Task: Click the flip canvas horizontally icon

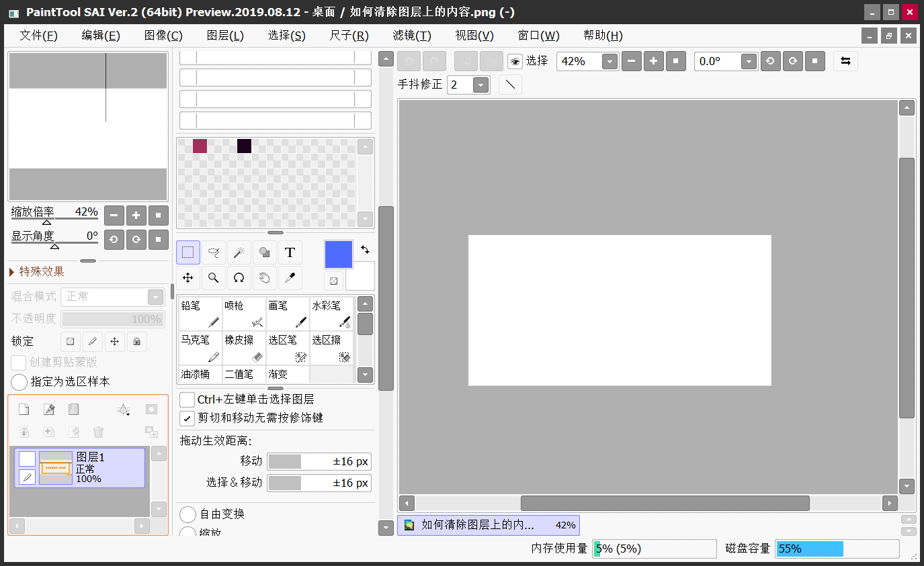Action: pos(846,61)
